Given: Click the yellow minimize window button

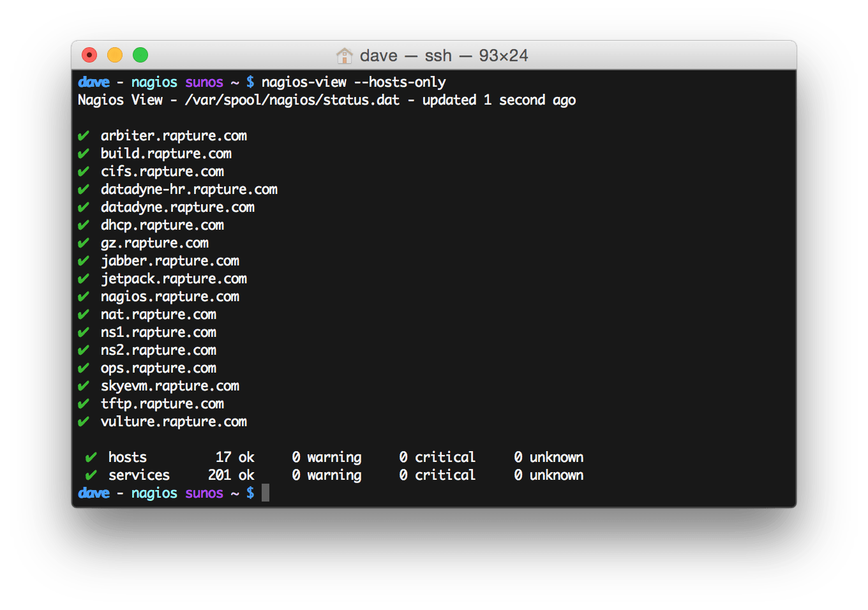Looking at the screenshot, I should [115, 56].
